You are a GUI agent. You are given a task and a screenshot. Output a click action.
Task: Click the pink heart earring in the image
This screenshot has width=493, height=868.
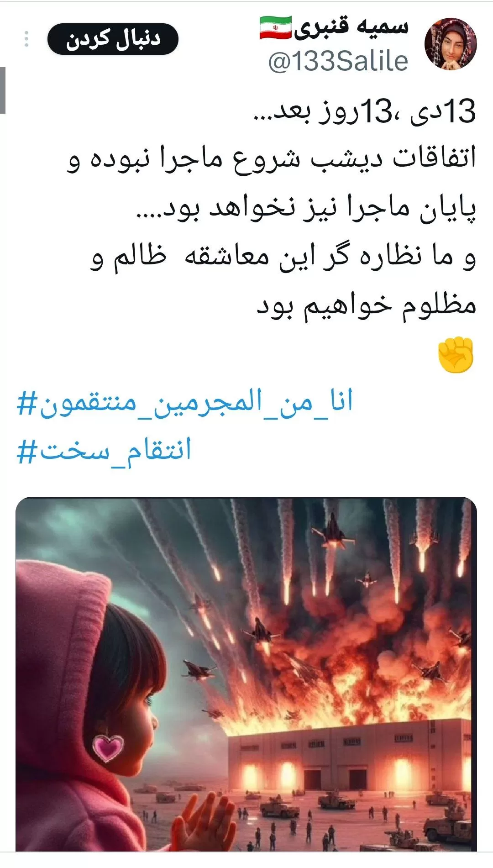[108, 747]
